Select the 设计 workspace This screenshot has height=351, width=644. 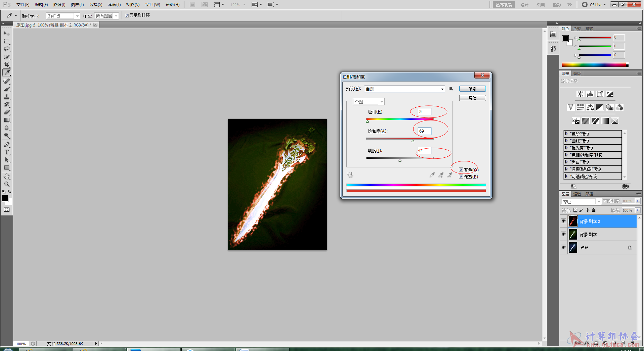[524, 5]
